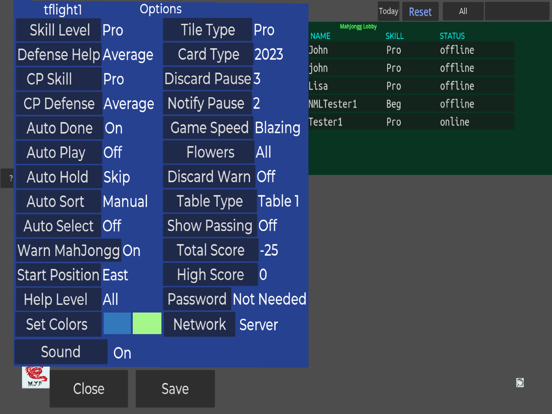552x414 pixels.
Task: Change the Game Speed option
Action: pyautogui.click(x=208, y=128)
